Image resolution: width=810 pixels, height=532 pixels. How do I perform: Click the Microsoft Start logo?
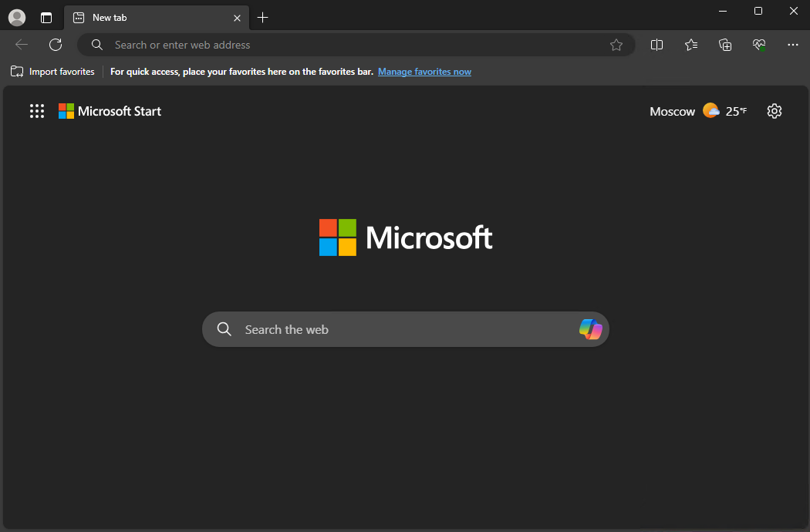(x=110, y=111)
